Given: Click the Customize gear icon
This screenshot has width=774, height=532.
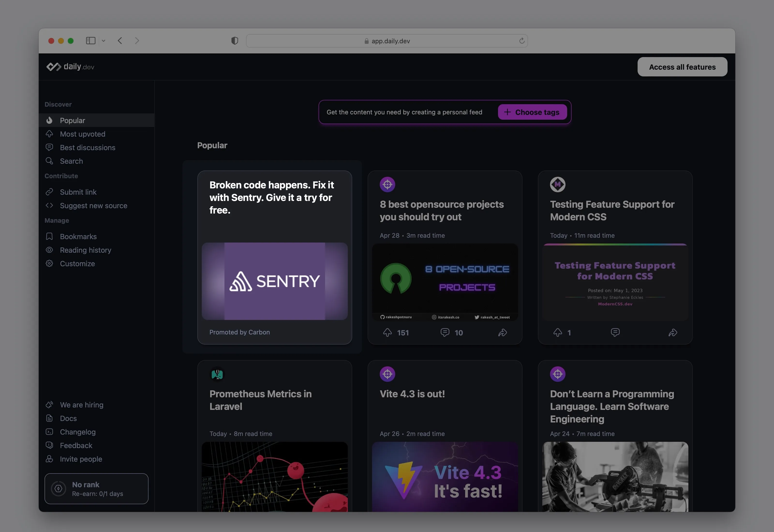Looking at the screenshot, I should tap(49, 263).
